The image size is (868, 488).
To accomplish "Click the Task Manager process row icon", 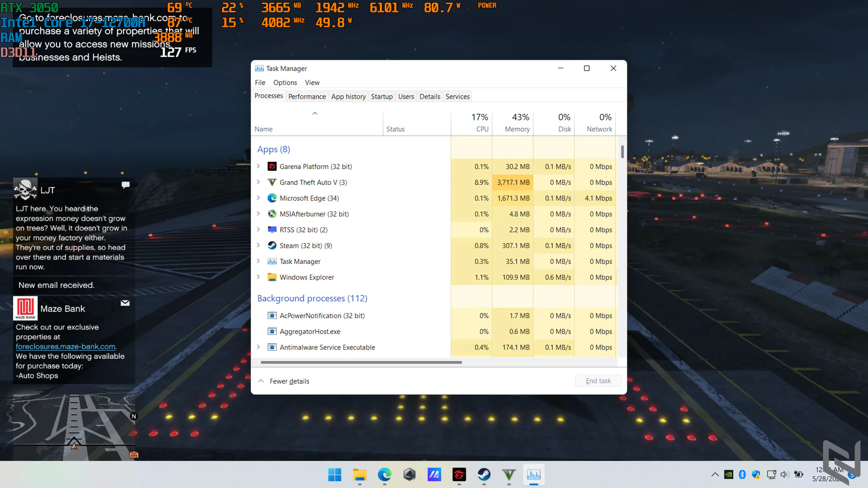I will (x=272, y=261).
